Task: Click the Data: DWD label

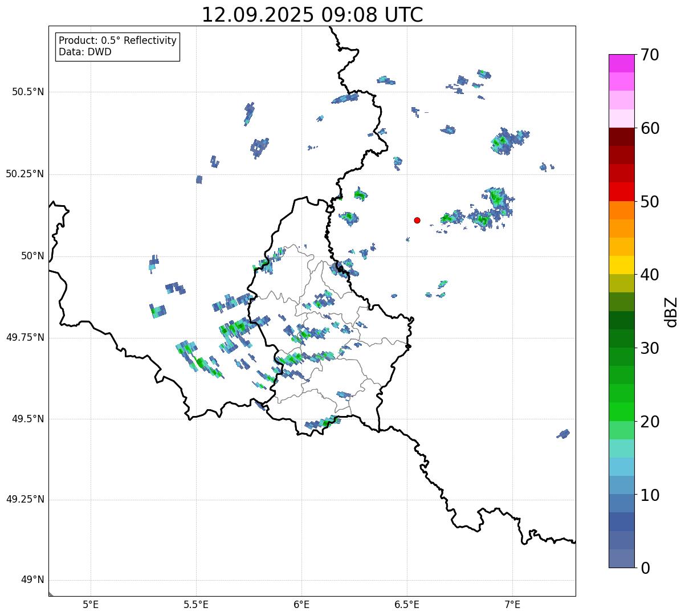Action: [85, 52]
